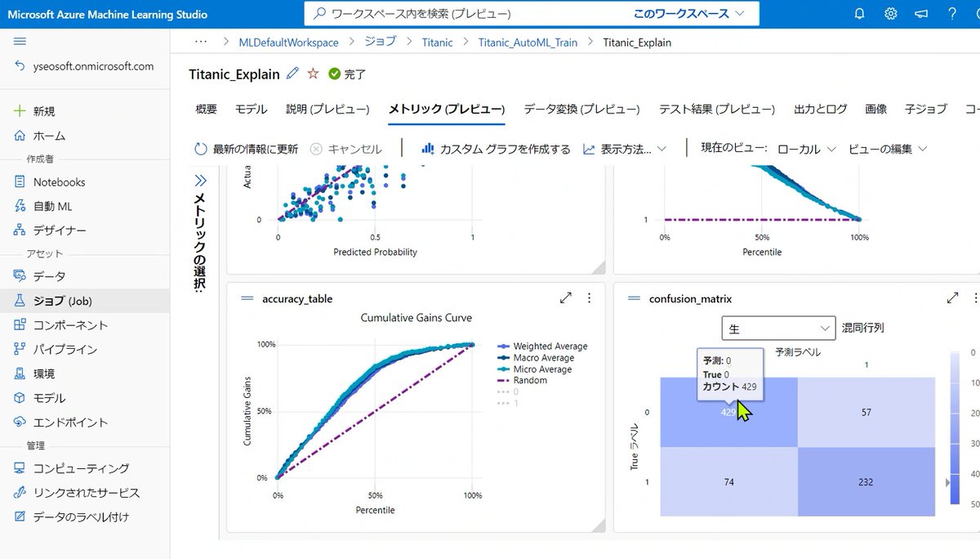Switch to the 説明 (プレビュー) tab
Viewport: 980px width, 559px height.
coord(327,110)
